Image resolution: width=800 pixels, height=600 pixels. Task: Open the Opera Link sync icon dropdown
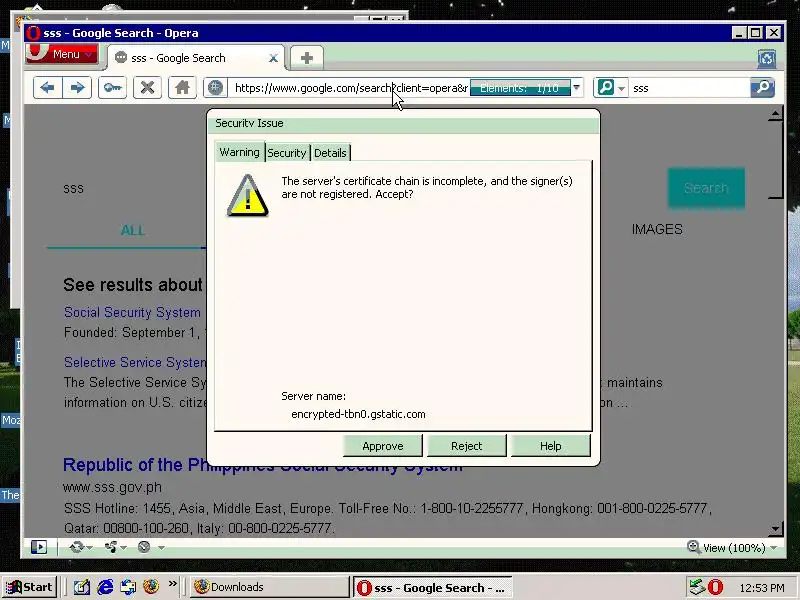click(x=81, y=547)
